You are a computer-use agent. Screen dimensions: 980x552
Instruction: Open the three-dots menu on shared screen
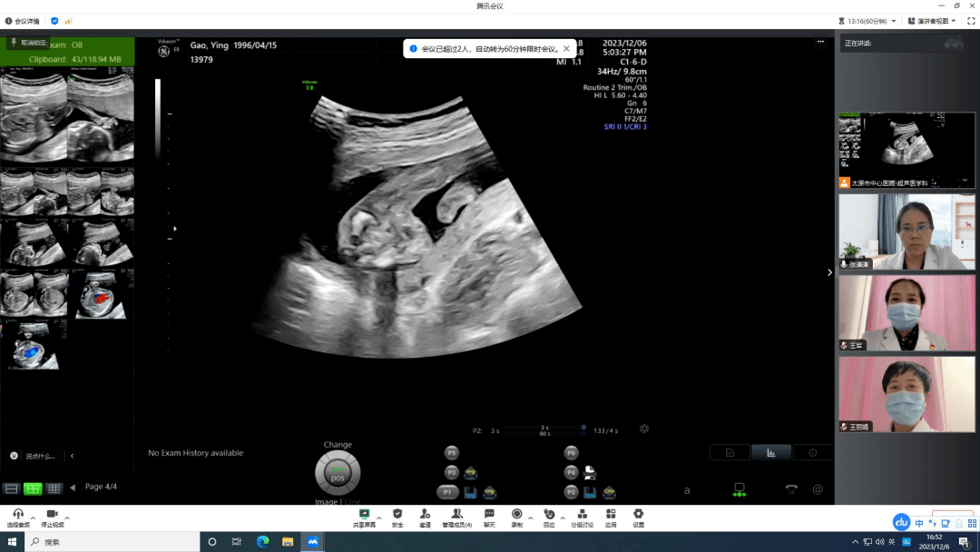(x=820, y=42)
